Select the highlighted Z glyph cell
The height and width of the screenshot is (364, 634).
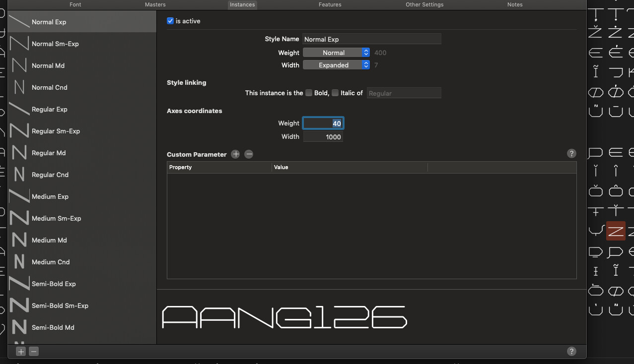click(x=616, y=231)
